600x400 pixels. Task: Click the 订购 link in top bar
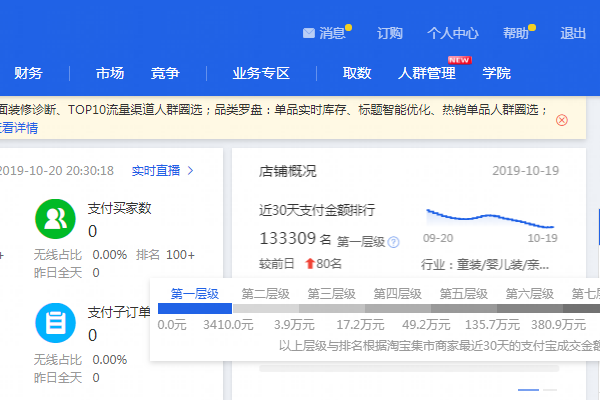390,33
